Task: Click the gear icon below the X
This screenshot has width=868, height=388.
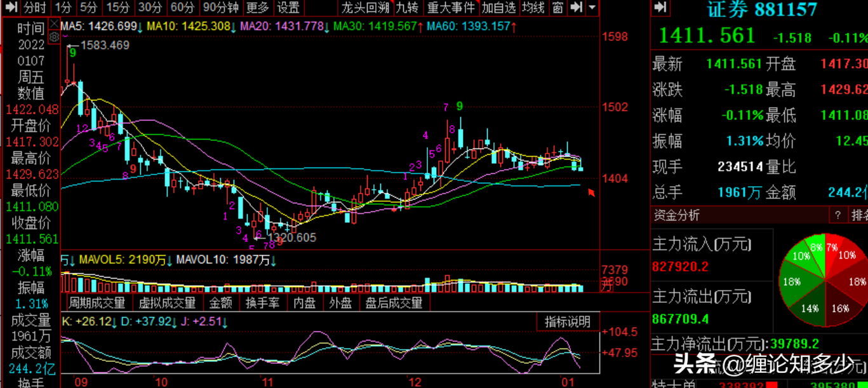Action: point(55,37)
